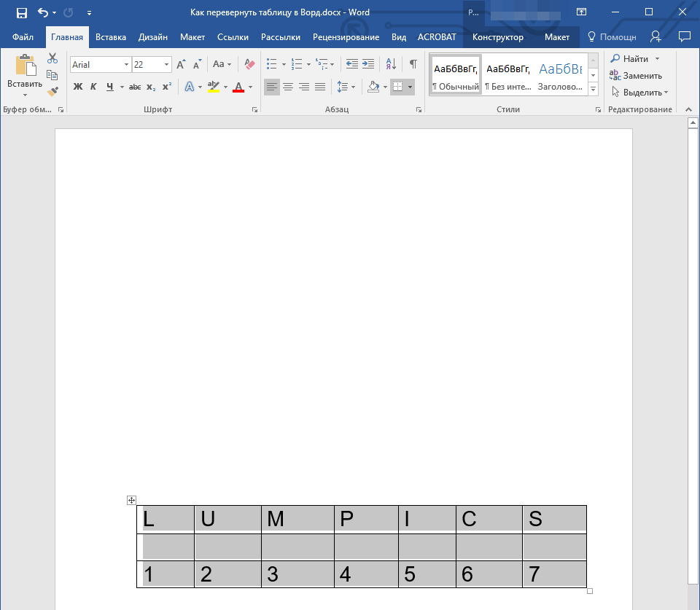The height and width of the screenshot is (610, 700).
Task: Toggle bold formatting (Ж)
Action: coord(78,87)
